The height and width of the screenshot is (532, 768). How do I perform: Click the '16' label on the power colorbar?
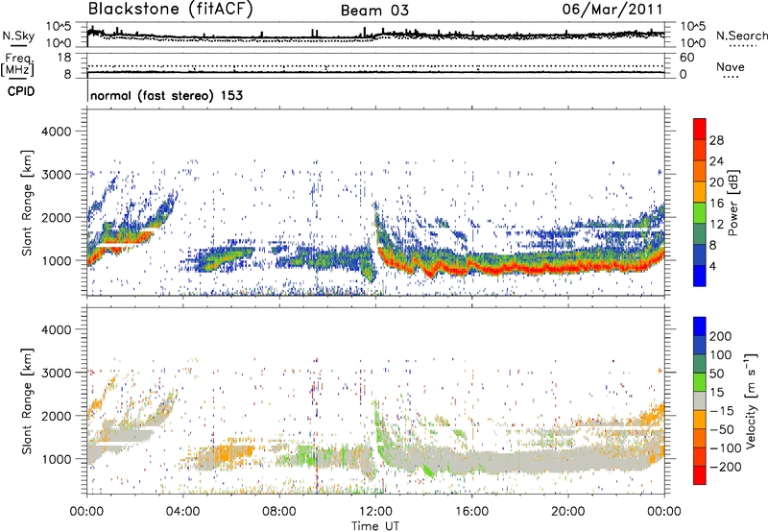pyautogui.click(x=716, y=204)
